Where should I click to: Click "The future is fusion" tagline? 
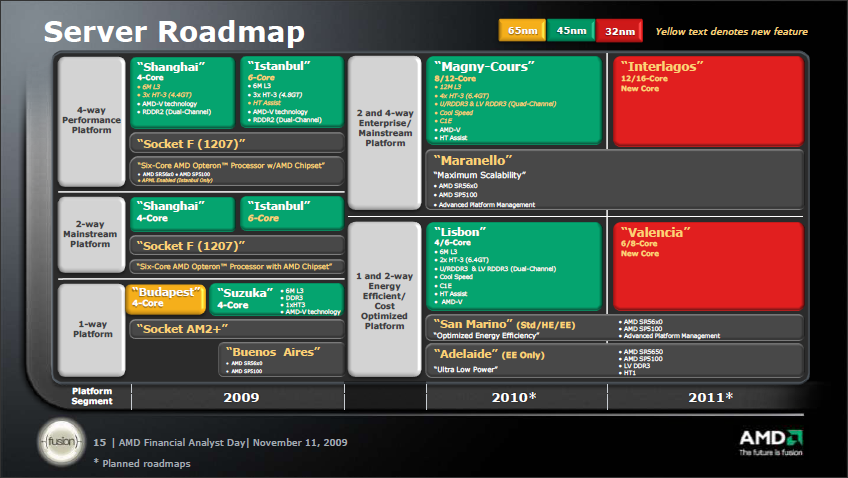pyautogui.click(x=771, y=453)
